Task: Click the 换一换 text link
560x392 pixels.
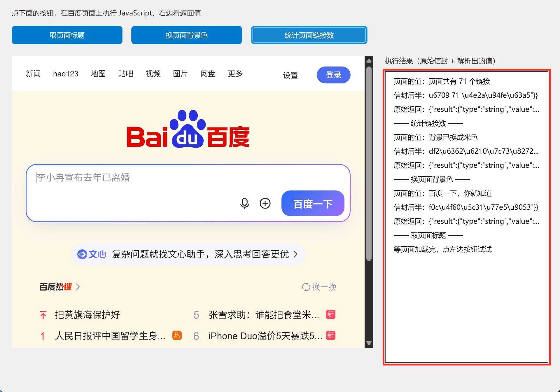Action: point(324,287)
